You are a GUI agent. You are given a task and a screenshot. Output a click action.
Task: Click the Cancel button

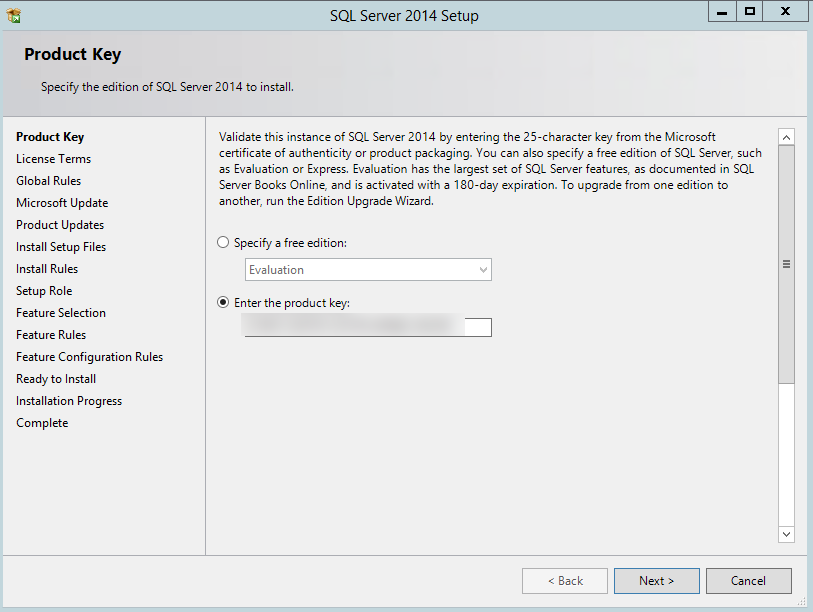(x=748, y=581)
